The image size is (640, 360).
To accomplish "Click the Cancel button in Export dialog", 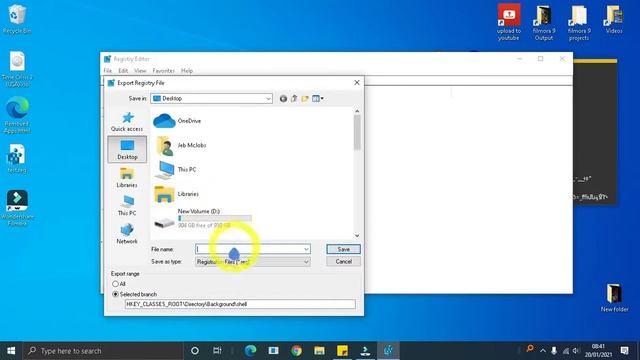I will [x=343, y=262].
